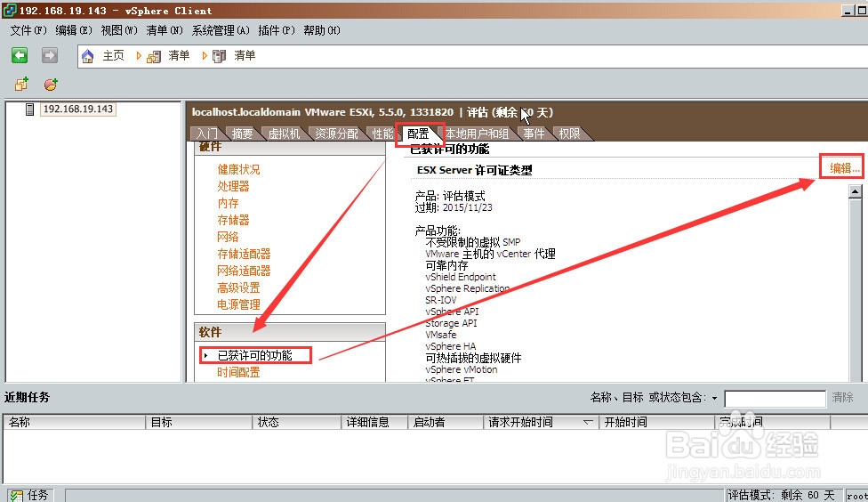868x502 pixels.
Task: Click the 任务 status bar button
Action: 32,496
